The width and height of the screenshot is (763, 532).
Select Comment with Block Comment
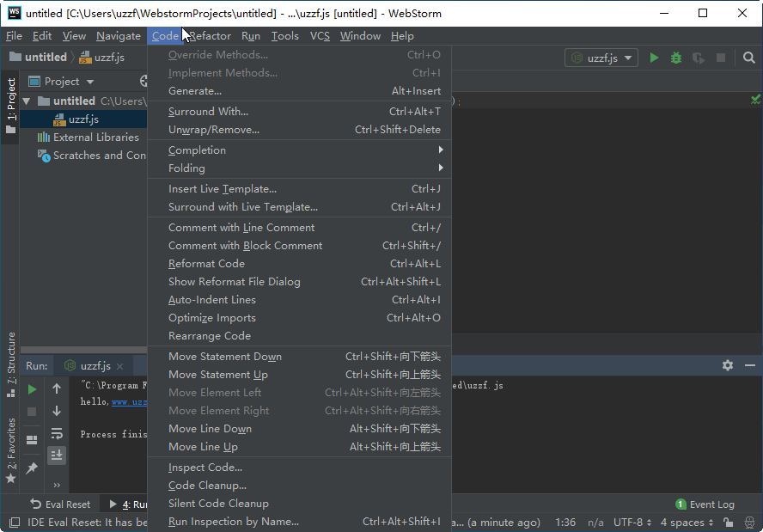299,245
